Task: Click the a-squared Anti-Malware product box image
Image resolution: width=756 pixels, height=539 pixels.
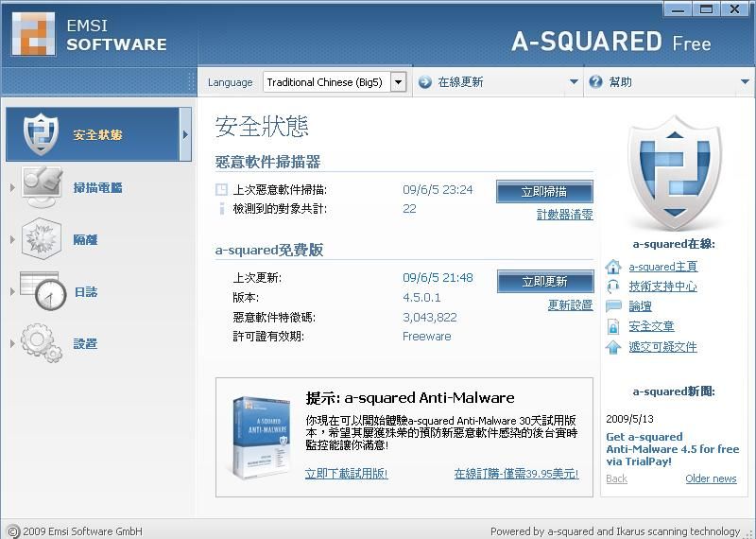Action: [260, 437]
